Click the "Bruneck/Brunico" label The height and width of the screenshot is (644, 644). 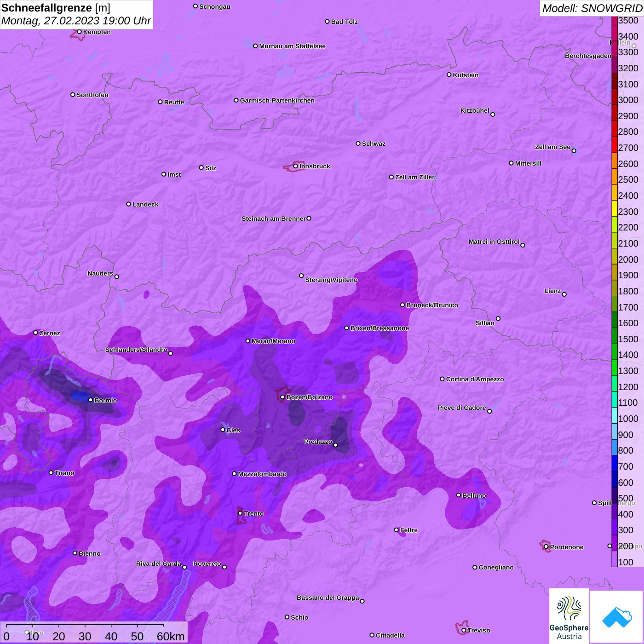click(x=432, y=305)
